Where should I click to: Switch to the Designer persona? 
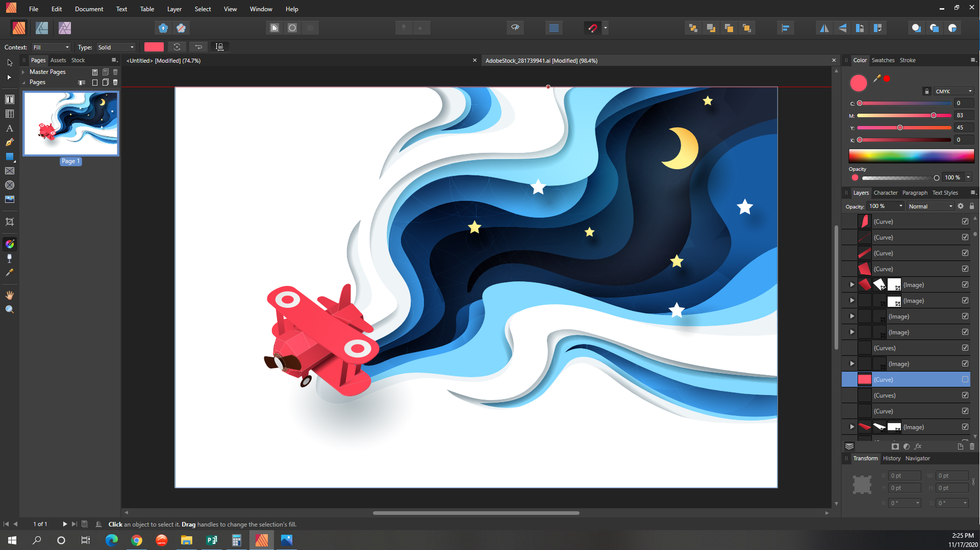[x=42, y=28]
